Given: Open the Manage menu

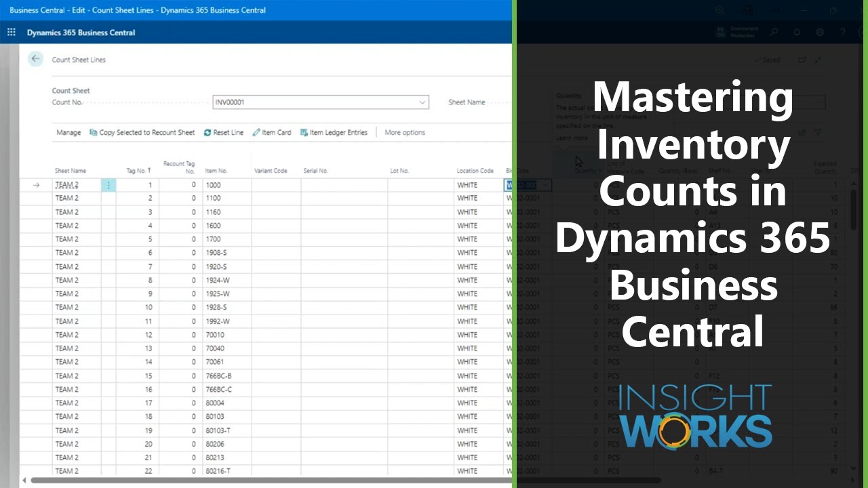Looking at the screenshot, I should click(x=68, y=132).
